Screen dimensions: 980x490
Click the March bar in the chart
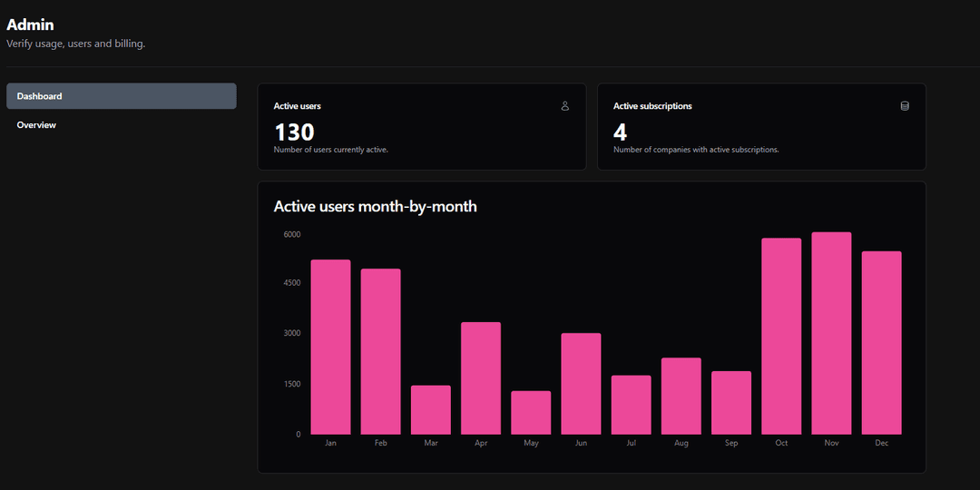pos(430,410)
